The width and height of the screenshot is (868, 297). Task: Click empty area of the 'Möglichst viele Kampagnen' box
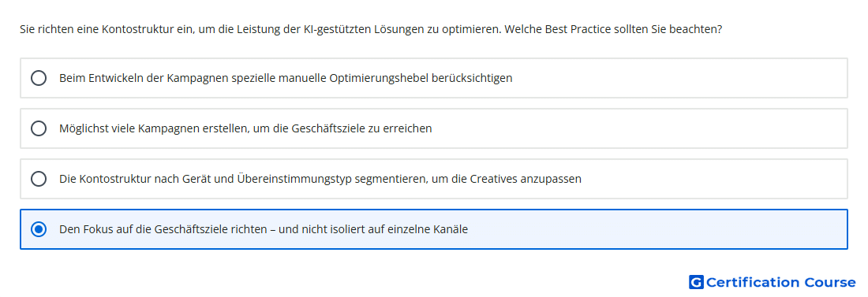[637, 128]
